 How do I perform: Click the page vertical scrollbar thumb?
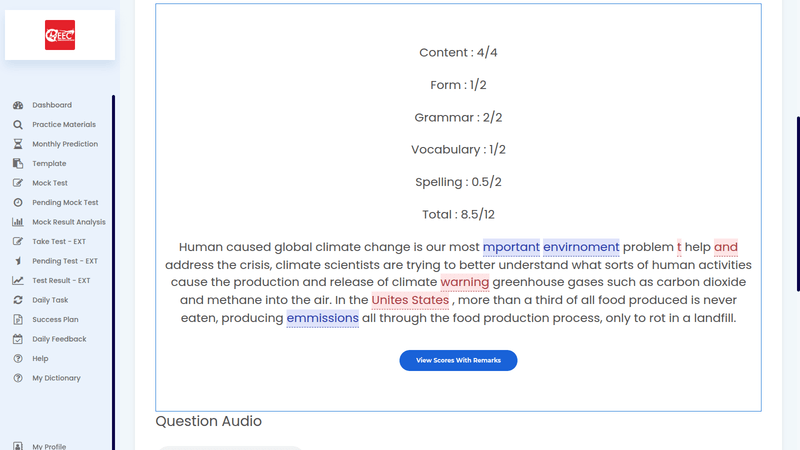coord(798,204)
